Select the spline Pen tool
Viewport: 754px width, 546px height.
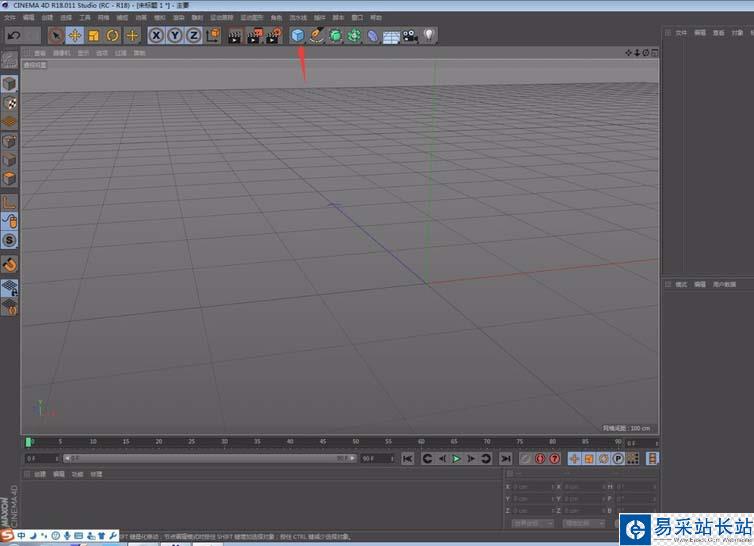click(316, 35)
